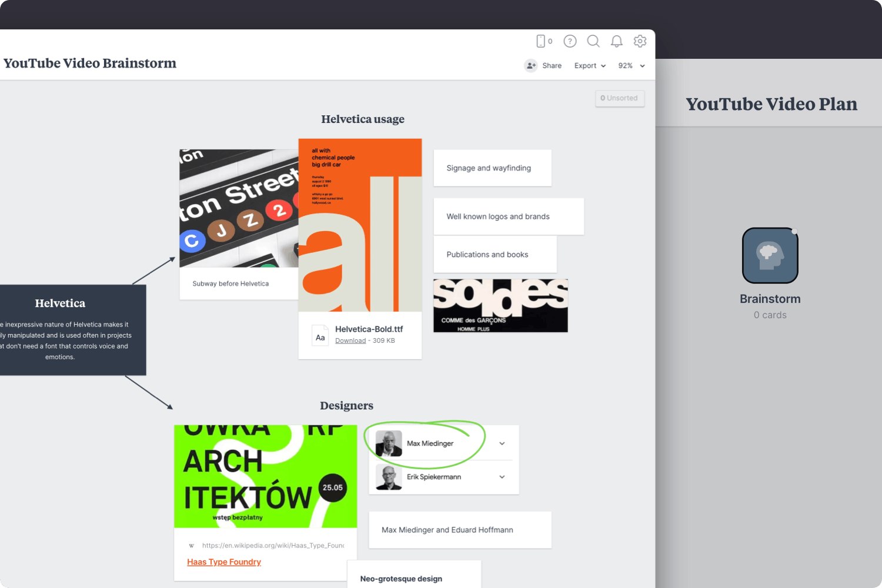This screenshot has width=882, height=588.
Task: Open the orange 'all' poster image
Action: point(360,225)
